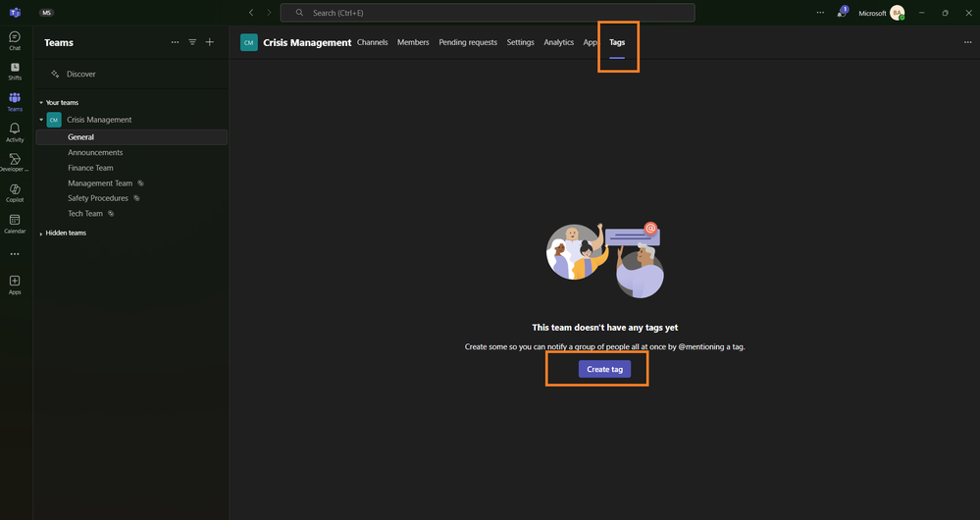
Task: Open the Discover teams link
Action: click(81, 74)
